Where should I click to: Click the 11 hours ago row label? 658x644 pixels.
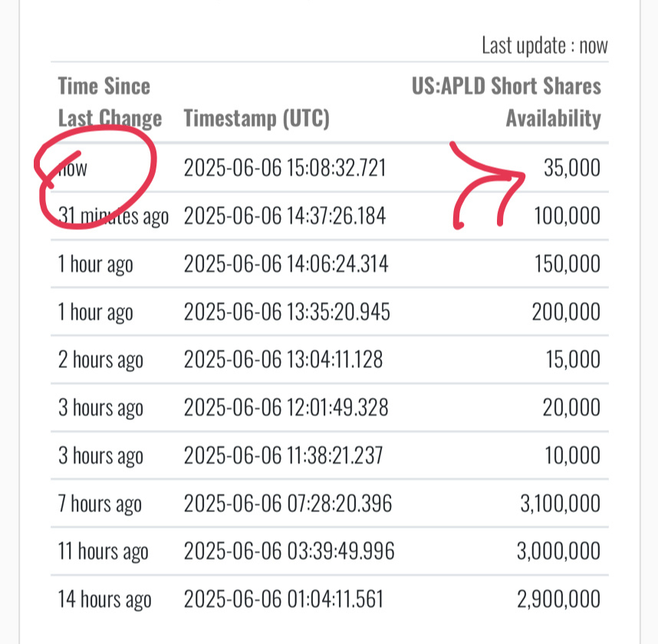[104, 552]
